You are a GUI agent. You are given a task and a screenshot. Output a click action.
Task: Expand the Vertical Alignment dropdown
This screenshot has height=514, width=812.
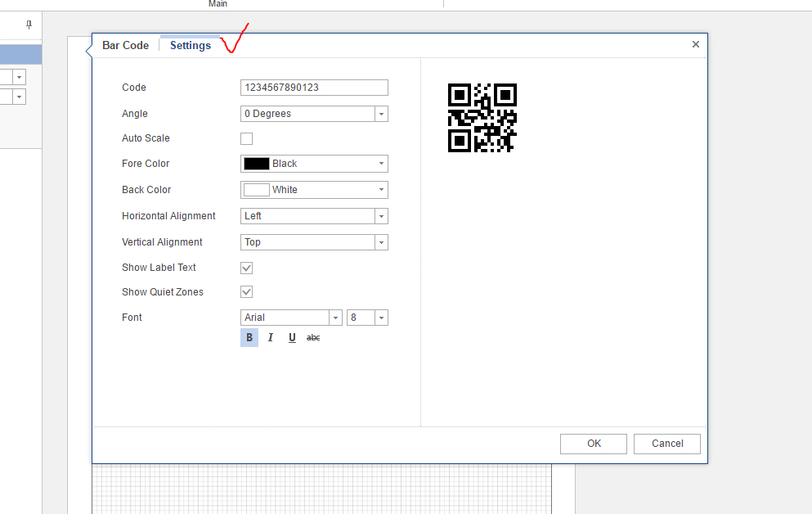pyautogui.click(x=381, y=242)
